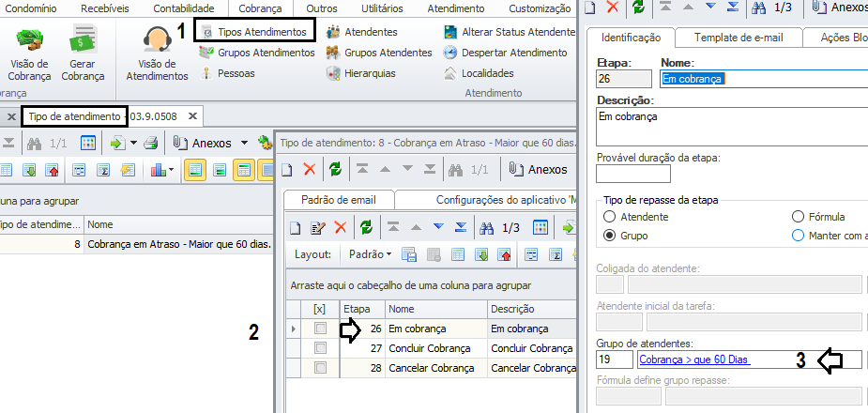
Task: Open Grupos Atendentes in the ribbon
Action: [x=379, y=53]
